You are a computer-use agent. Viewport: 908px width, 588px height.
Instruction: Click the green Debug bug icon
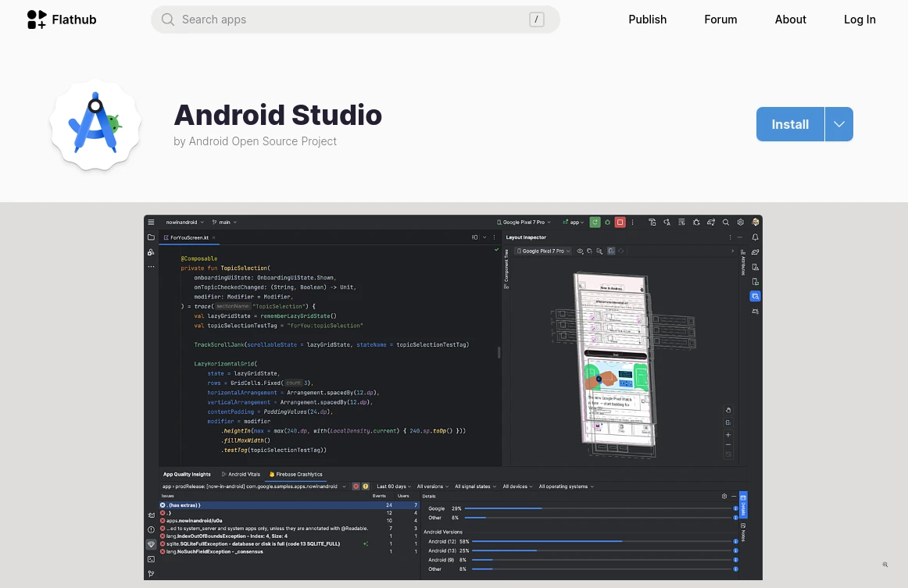(x=607, y=223)
